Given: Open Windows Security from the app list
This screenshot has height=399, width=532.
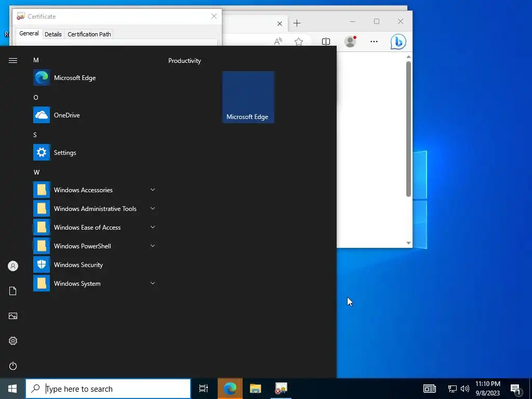Looking at the screenshot, I should [x=95, y=264].
